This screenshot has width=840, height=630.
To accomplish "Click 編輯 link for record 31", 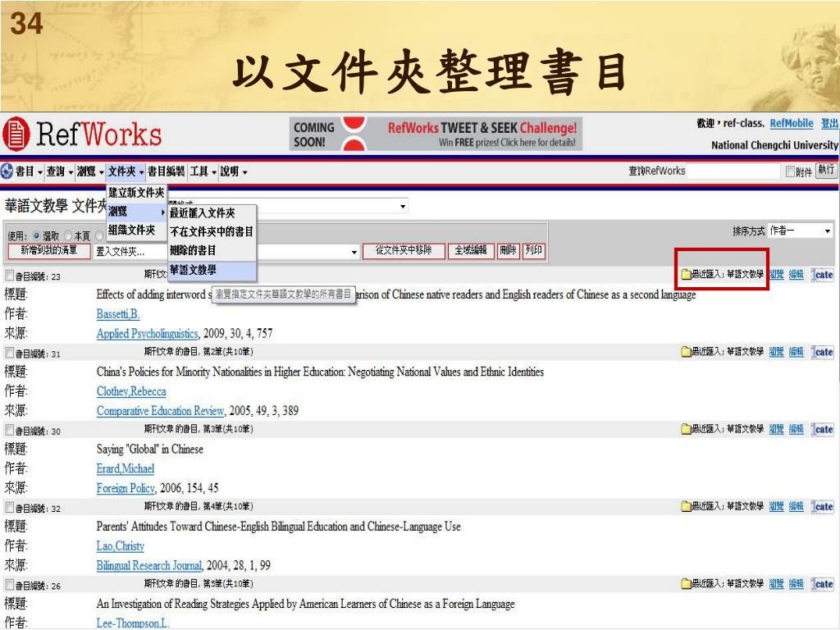I will (796, 352).
